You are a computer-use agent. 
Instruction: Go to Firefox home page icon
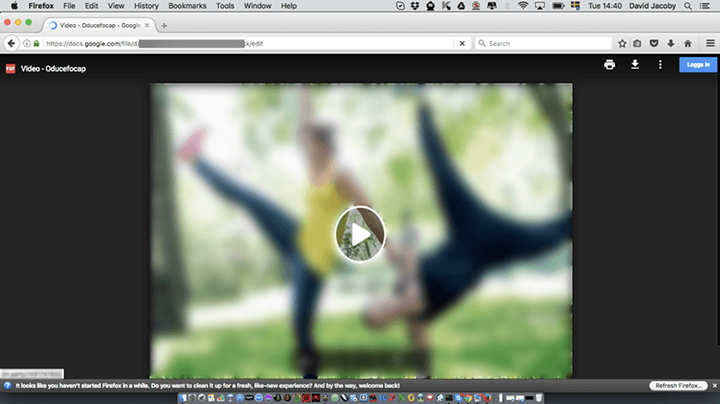pos(687,44)
